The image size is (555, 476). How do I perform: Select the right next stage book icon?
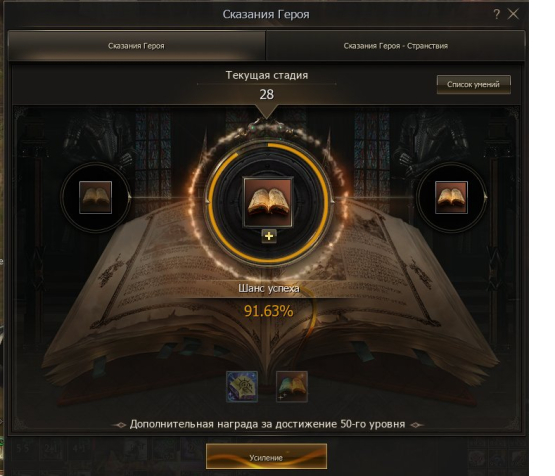click(x=451, y=197)
